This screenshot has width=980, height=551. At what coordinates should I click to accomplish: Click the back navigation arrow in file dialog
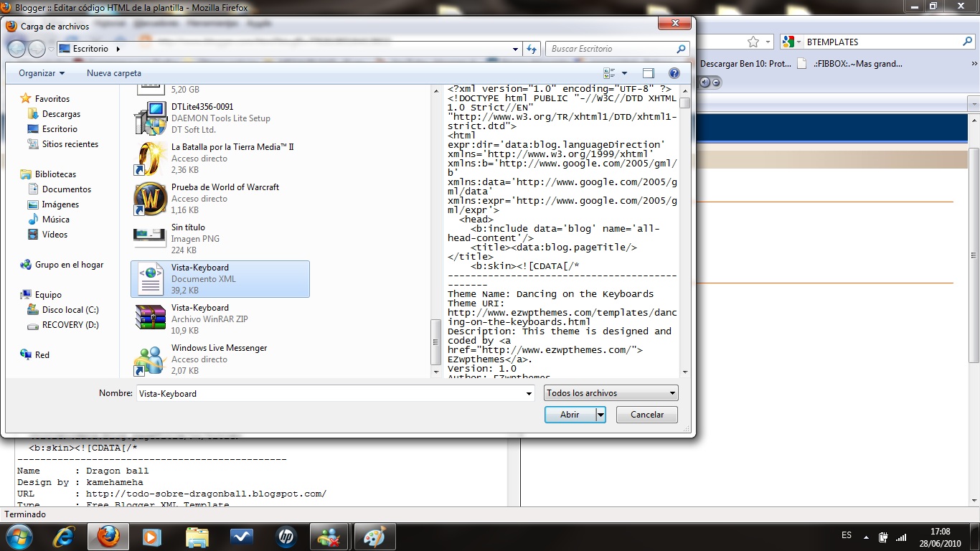coord(17,49)
